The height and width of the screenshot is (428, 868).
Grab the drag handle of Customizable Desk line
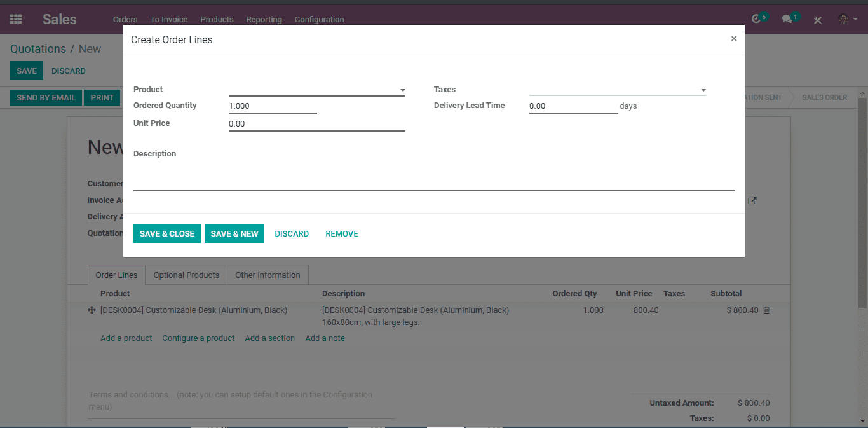92,310
